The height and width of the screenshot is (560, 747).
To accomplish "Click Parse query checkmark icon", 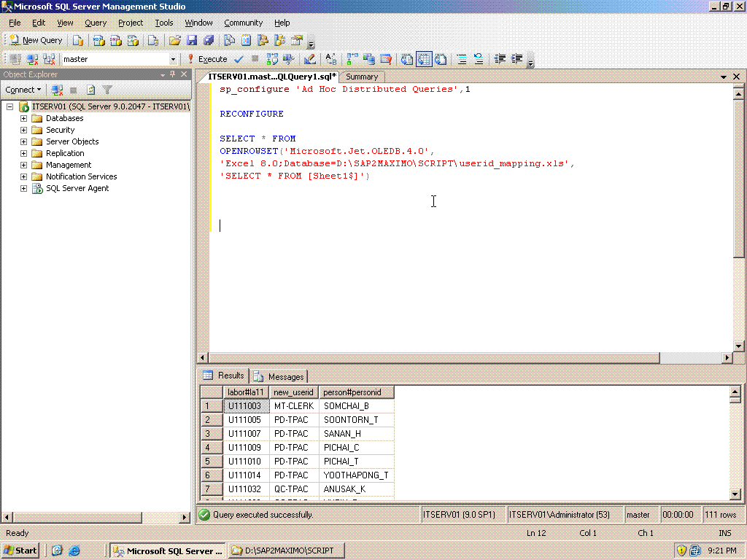I will [x=239, y=59].
